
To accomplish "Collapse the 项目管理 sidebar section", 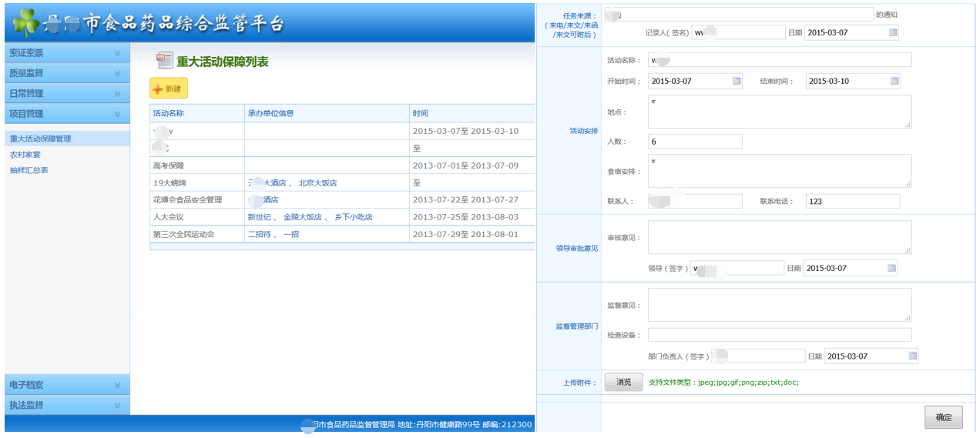I will (117, 114).
